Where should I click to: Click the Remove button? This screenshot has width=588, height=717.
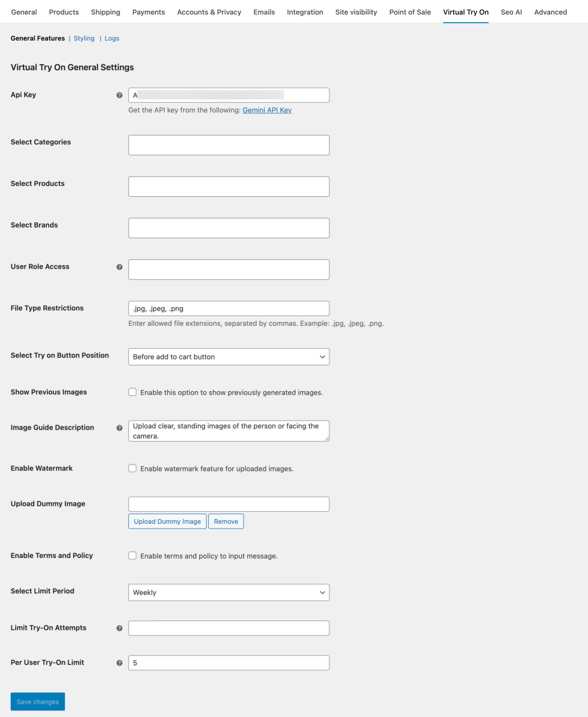[x=226, y=521]
